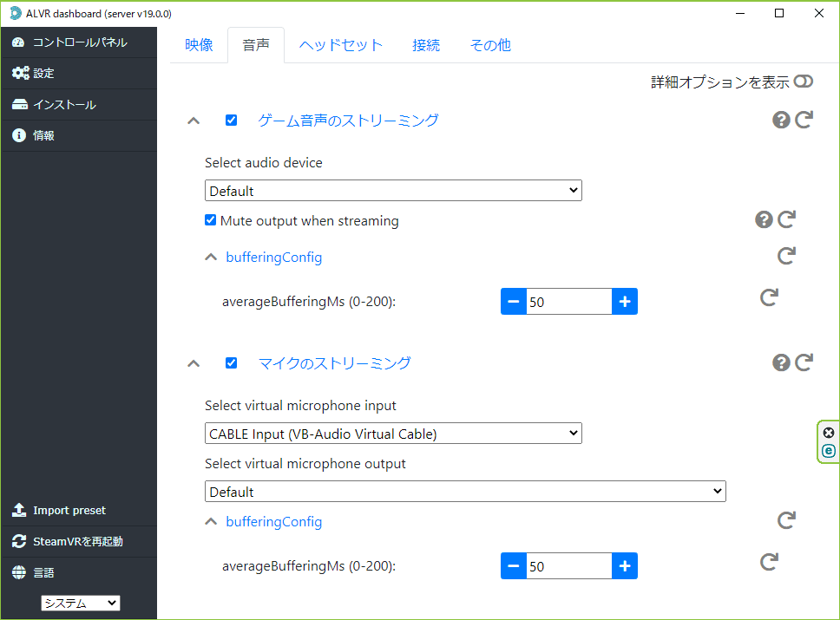The height and width of the screenshot is (620, 840).
Task: Click the 言語 globe icon
Action: pos(19,572)
